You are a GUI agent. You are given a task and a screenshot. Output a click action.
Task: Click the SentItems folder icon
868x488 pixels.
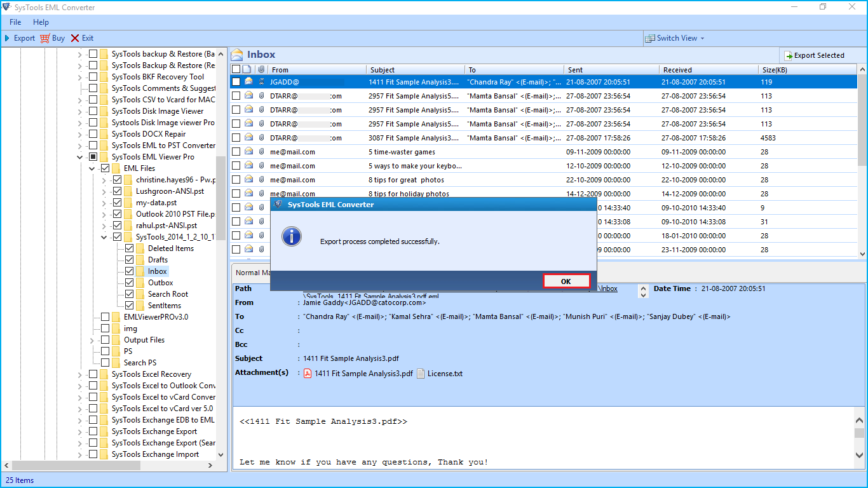(140, 306)
